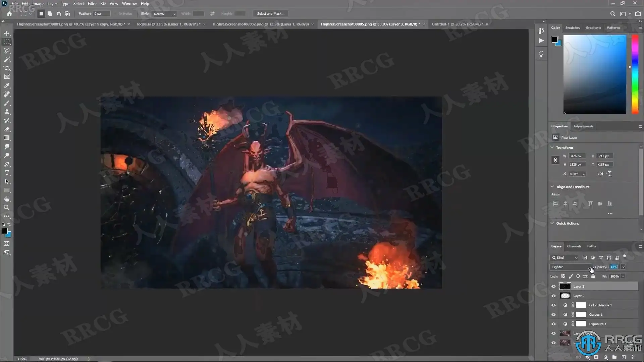Select the Brush tool
Viewport: 644px width, 362px height.
click(x=7, y=103)
